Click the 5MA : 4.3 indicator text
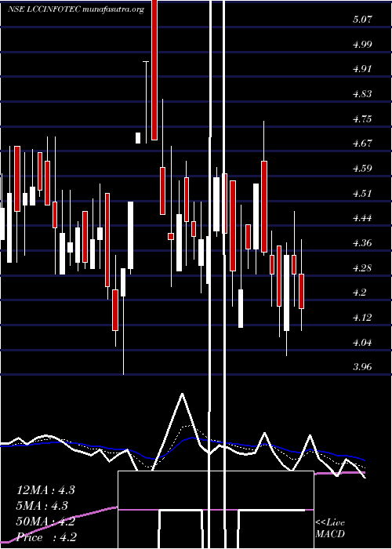392x549 pixels. (x=42, y=506)
